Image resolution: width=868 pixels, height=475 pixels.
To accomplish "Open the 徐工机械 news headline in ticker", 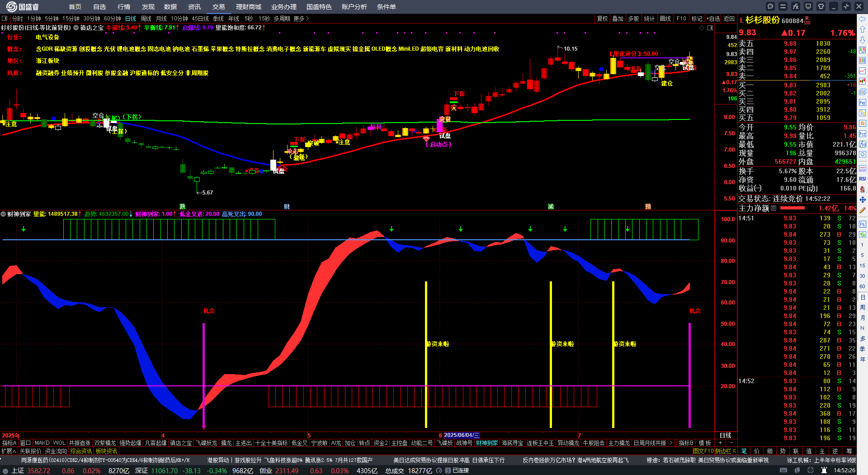I will [821, 460].
